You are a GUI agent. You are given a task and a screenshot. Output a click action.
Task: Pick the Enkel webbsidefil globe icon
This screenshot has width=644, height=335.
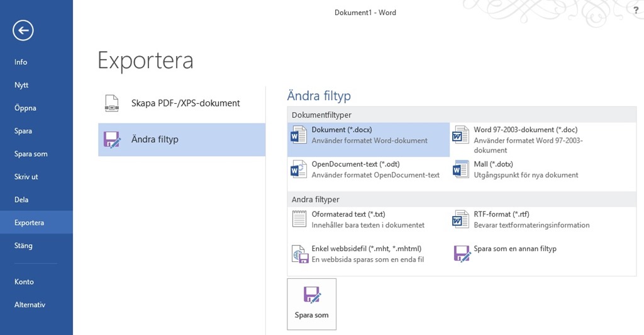click(x=298, y=254)
